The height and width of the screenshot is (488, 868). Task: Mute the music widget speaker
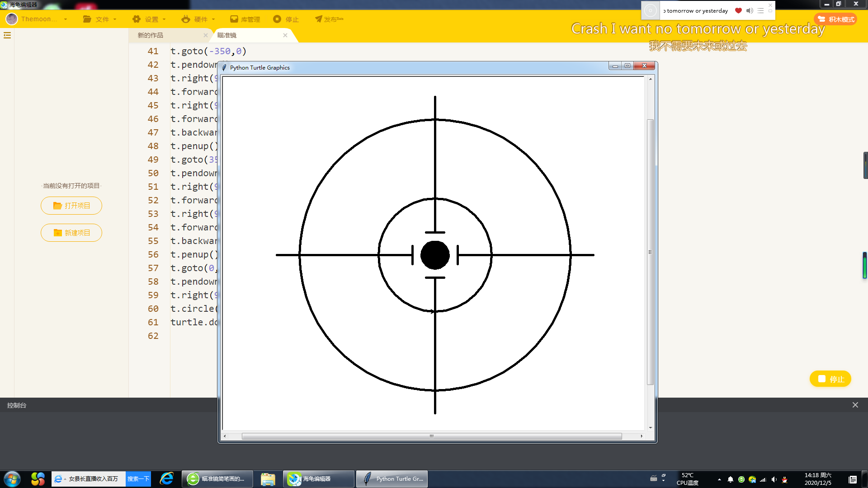pyautogui.click(x=750, y=10)
